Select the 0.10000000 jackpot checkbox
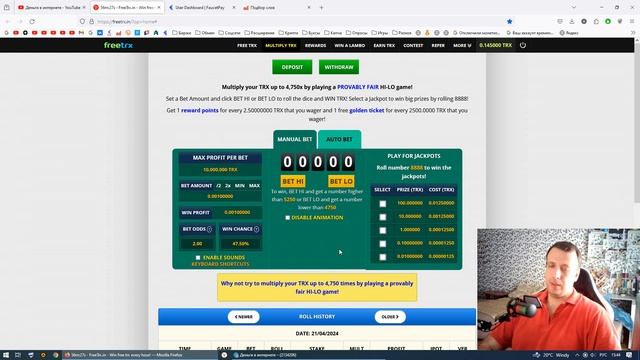640x360 pixels. click(x=382, y=244)
